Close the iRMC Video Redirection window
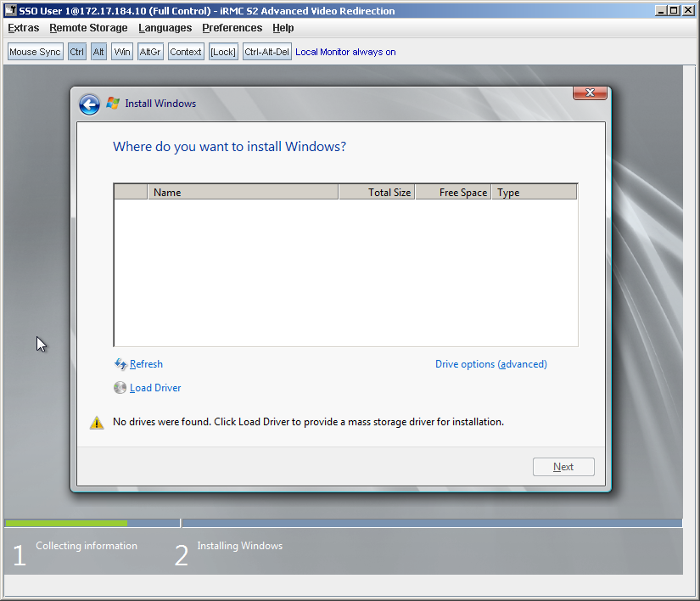The image size is (700, 601). point(688,10)
